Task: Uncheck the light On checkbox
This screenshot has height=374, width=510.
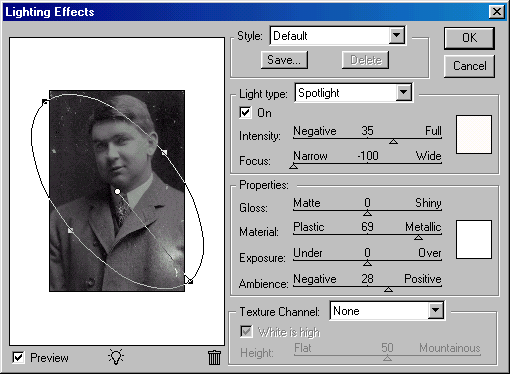Action: [245, 113]
